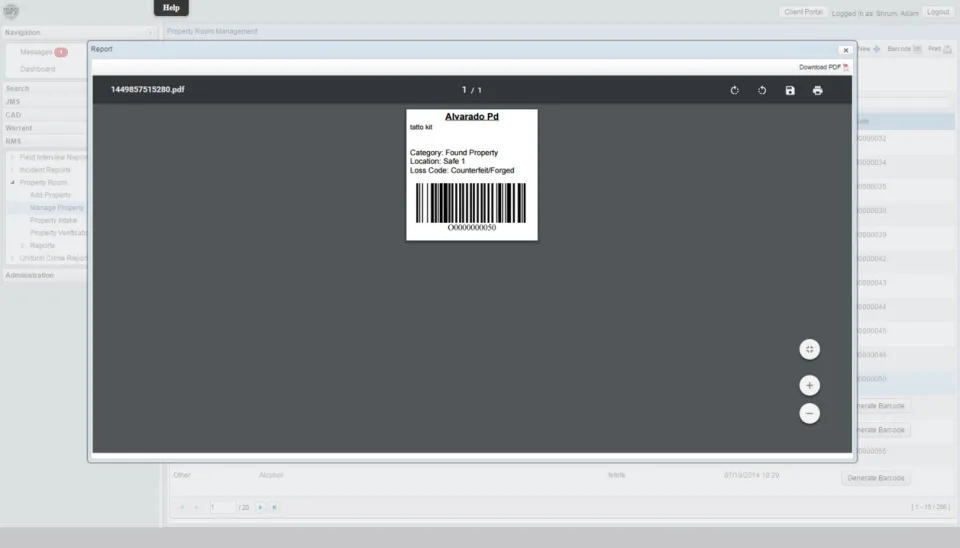Collapse the Property Room tree node
The width and height of the screenshot is (960, 548).
[x=12, y=182]
